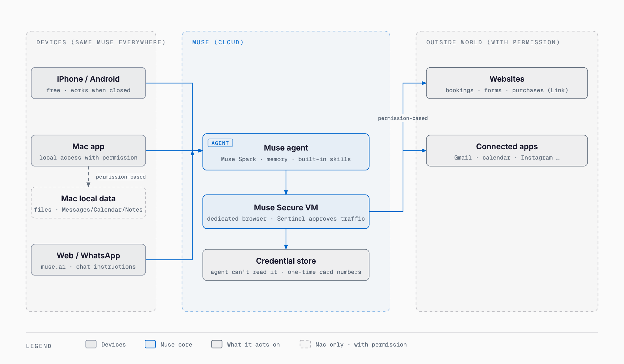
Task: Select the Websites box
Action: point(507,83)
